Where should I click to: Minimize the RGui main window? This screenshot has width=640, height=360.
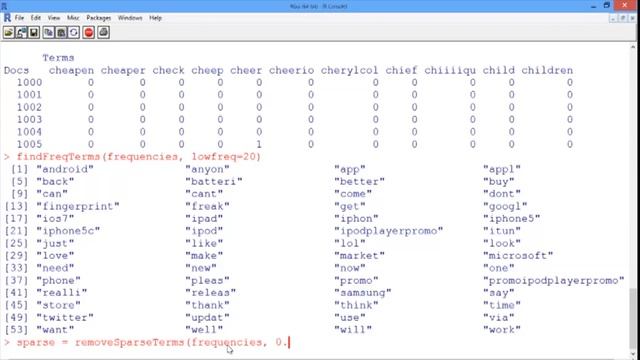click(x=593, y=6)
